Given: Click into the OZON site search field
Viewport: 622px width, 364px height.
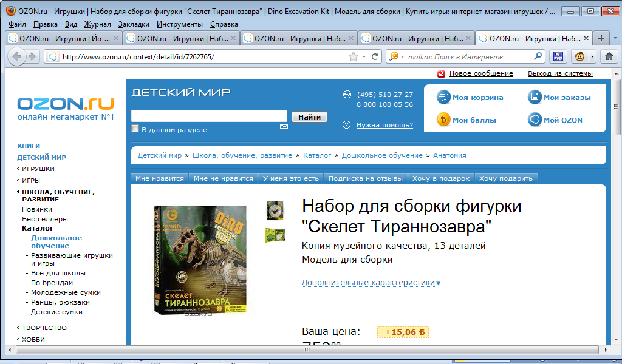Looking at the screenshot, I should 209,116.
